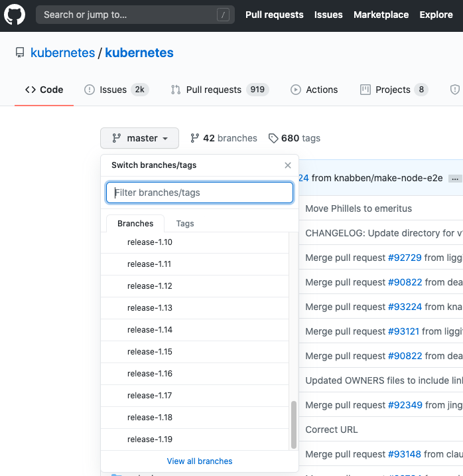
Task: Switch to the Tags tab in popup
Action: [185, 224]
